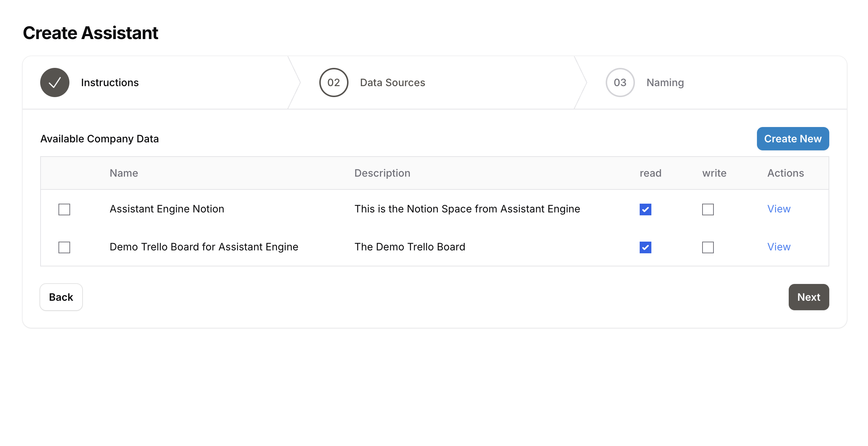The width and height of the screenshot is (868, 446).
Task: Click the Next button to proceed
Action: (809, 297)
